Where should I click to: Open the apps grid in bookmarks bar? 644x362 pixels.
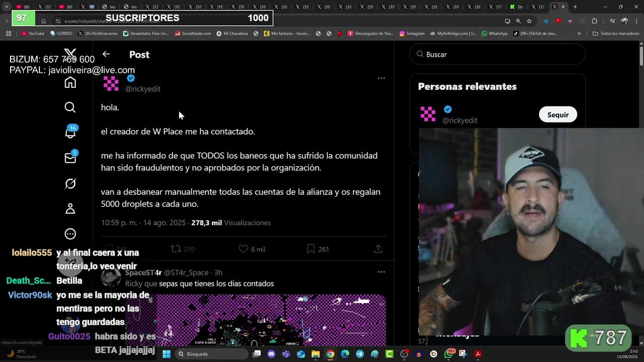click(x=9, y=34)
